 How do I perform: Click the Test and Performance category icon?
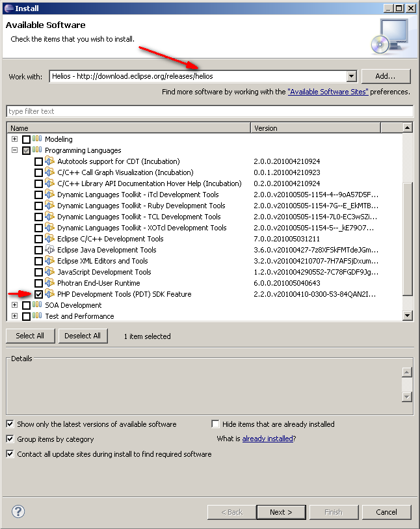(x=37, y=316)
